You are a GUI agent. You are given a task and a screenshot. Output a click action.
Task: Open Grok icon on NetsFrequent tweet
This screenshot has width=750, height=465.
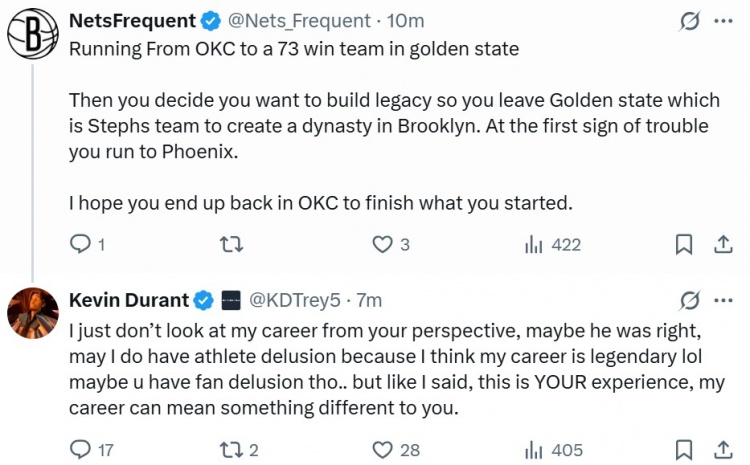tap(688, 20)
